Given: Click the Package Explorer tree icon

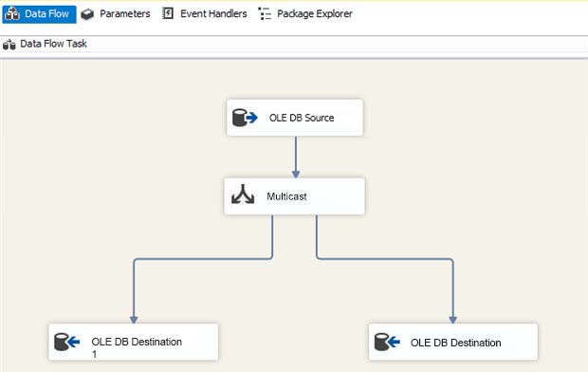Looking at the screenshot, I should pos(265,14).
